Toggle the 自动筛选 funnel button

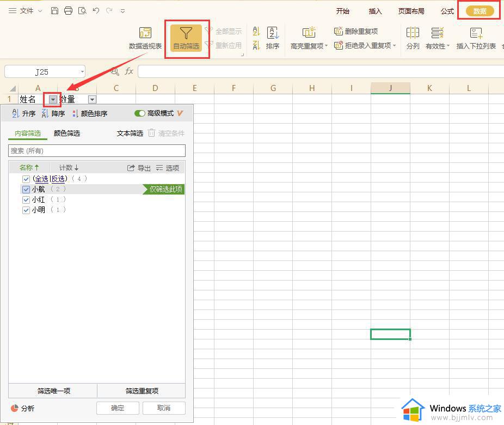tap(186, 38)
